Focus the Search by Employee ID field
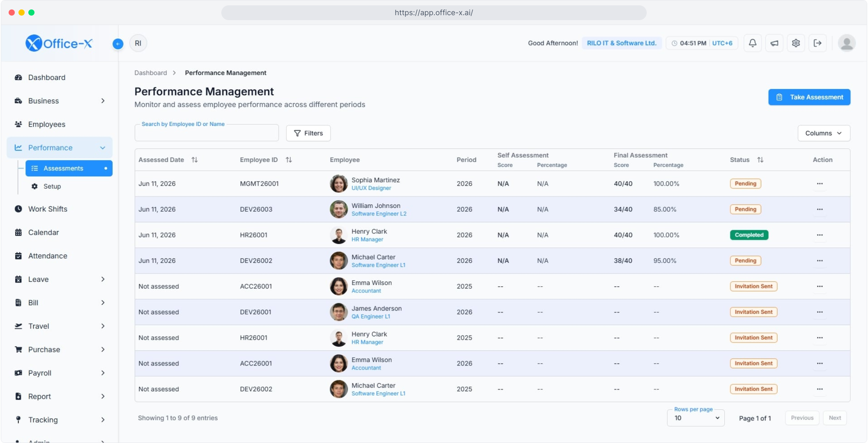Screen dimensions: 868x443 pos(207,133)
